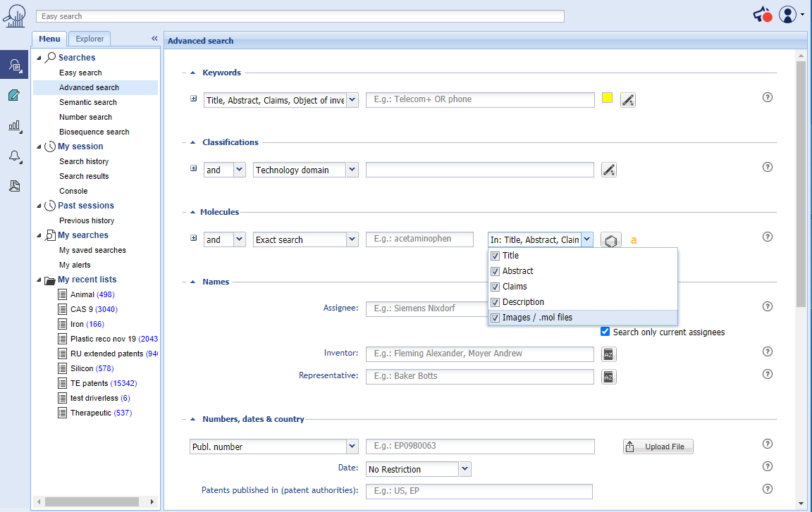Screen dimensions: 812x512
Task: Open help for the Keywords field
Action: point(768,97)
